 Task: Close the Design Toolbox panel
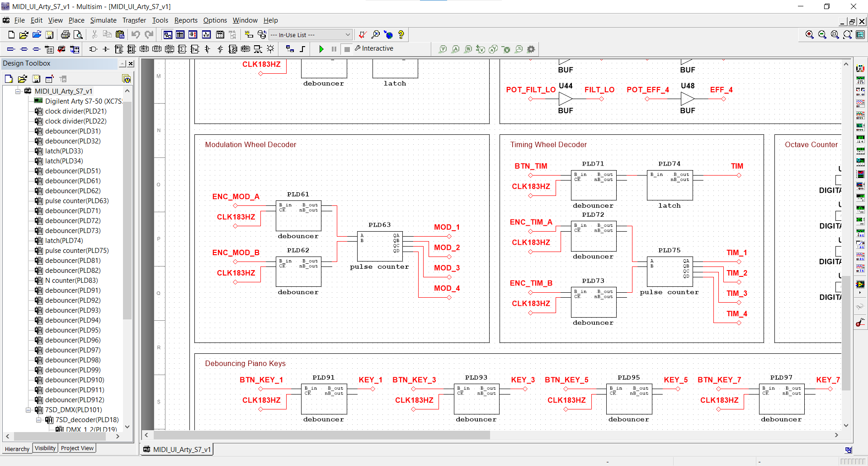point(131,64)
